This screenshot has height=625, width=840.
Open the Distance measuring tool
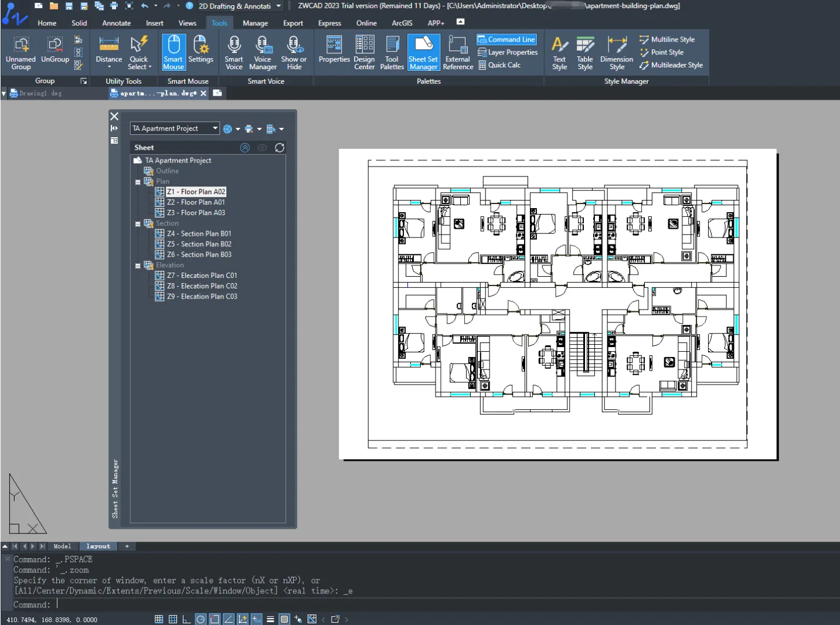(108, 52)
